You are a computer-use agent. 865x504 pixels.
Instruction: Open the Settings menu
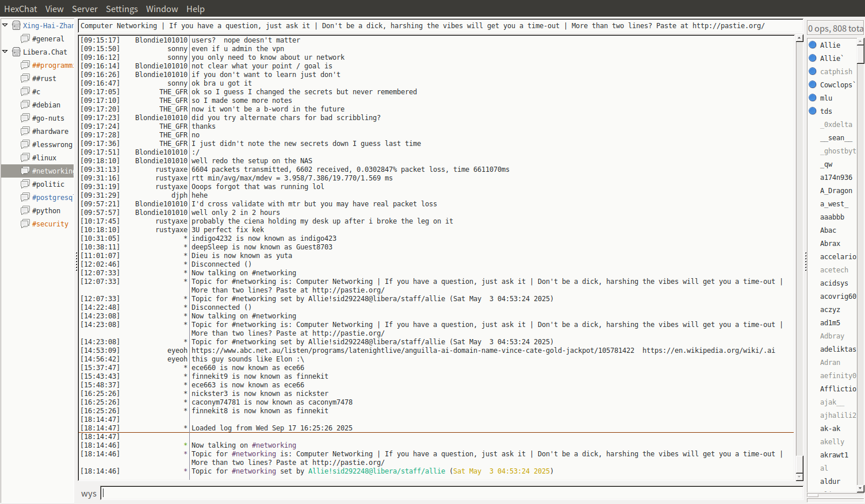(x=121, y=9)
